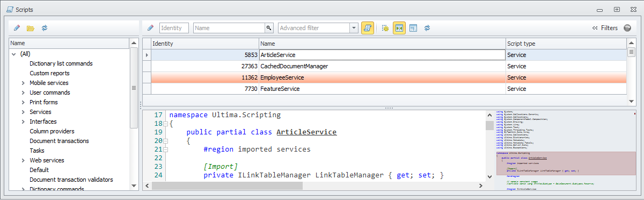Select the Services tree label
Viewport: 644px width, 200px height.
pos(40,112)
